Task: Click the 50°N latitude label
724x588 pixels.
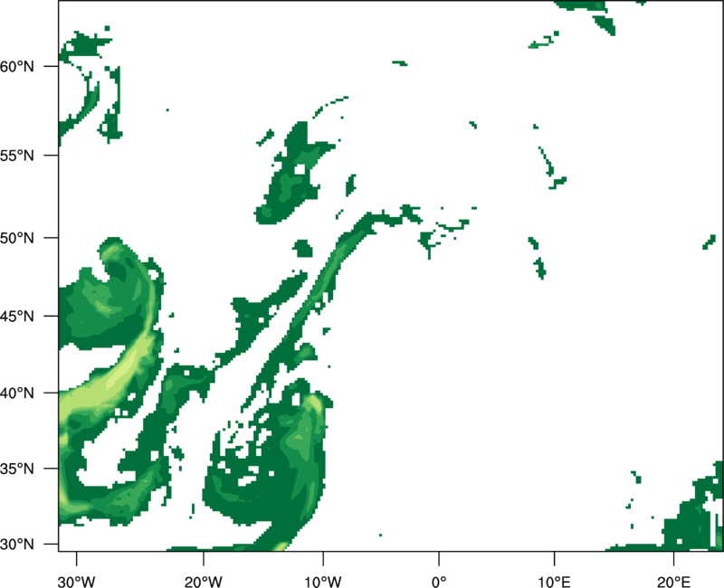Action: (17, 238)
